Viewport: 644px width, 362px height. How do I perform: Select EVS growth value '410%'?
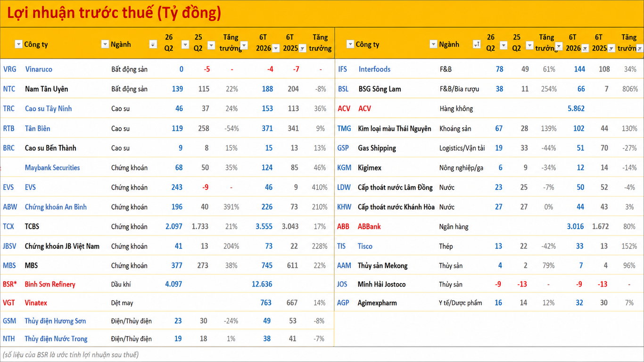(x=320, y=188)
